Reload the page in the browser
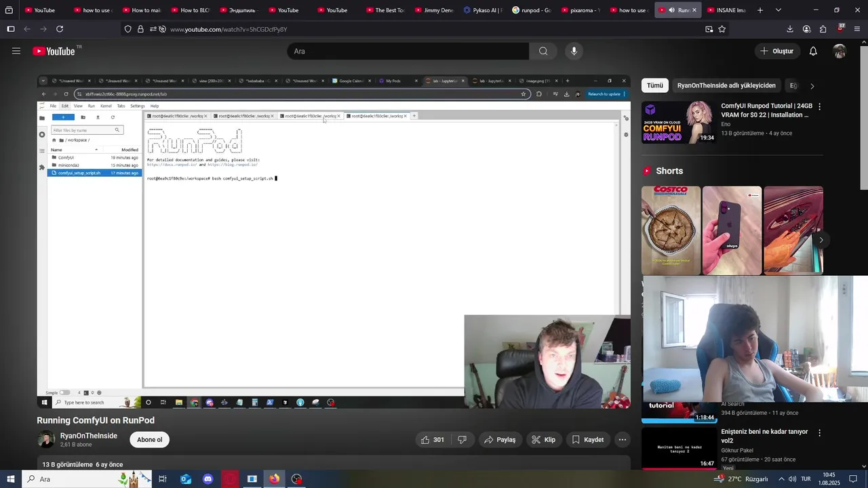 tap(60, 29)
